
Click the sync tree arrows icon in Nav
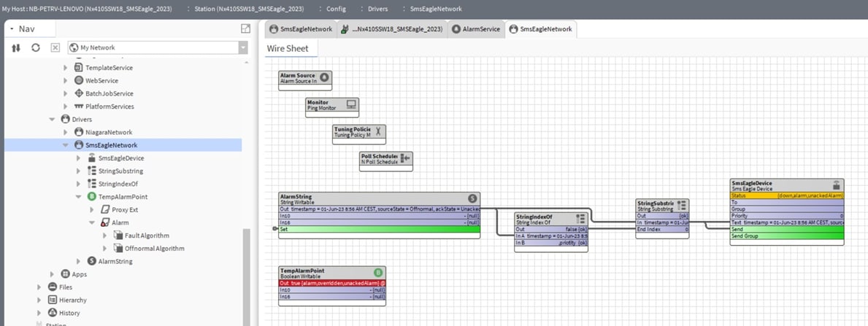click(x=15, y=47)
